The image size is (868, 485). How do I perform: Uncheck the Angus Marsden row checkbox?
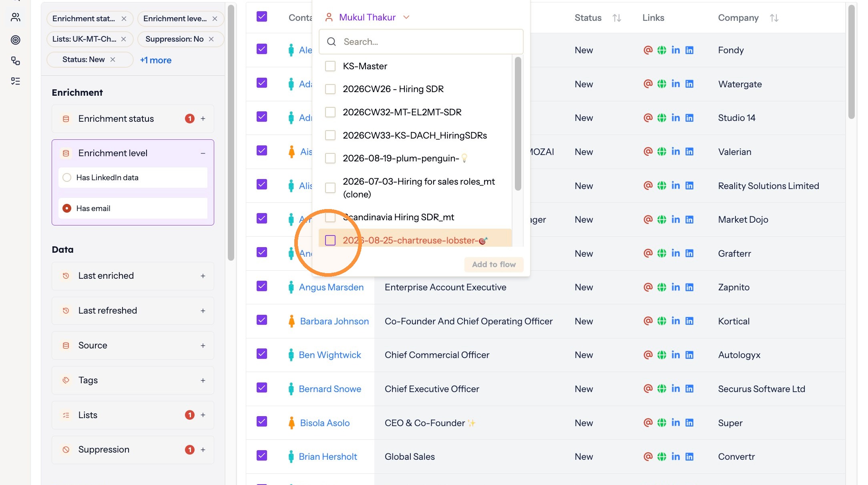click(262, 286)
